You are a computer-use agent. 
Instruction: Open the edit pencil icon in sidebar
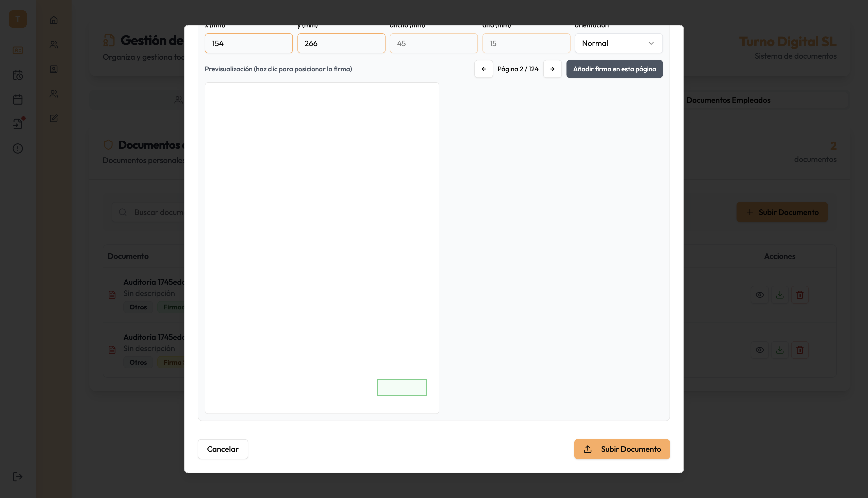tap(54, 118)
